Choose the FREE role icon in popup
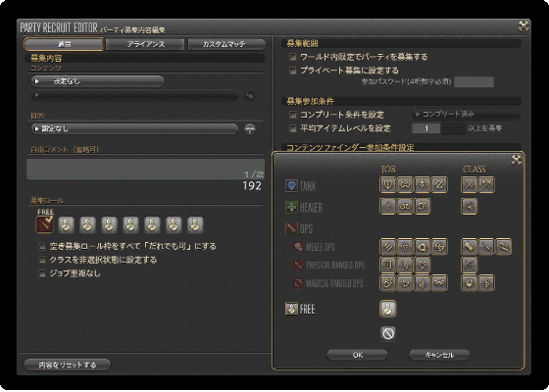549x392 pixels. pos(388,309)
